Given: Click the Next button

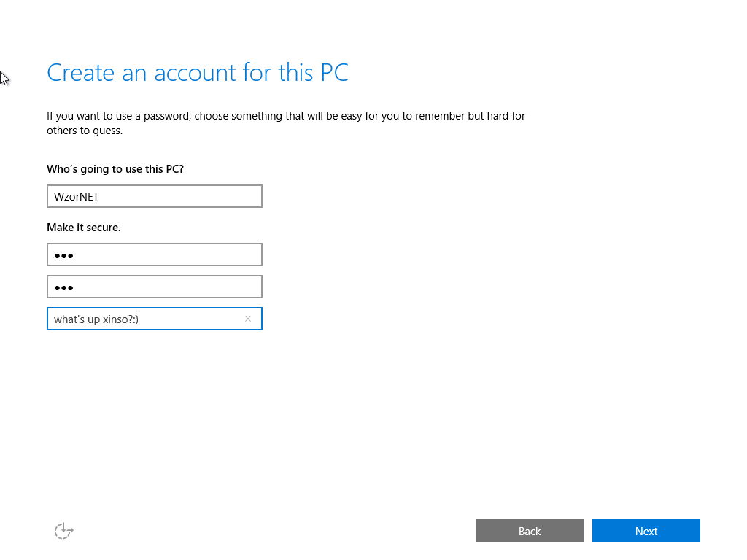Looking at the screenshot, I should point(646,531).
